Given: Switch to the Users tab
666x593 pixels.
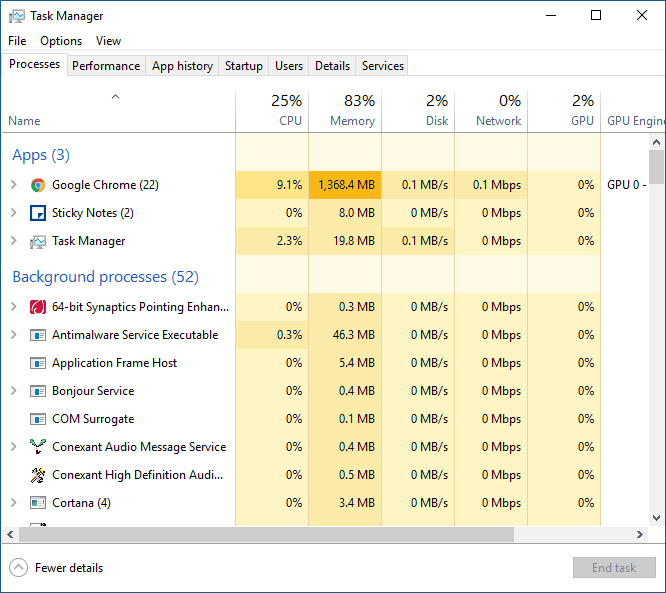Looking at the screenshot, I should click(x=289, y=66).
